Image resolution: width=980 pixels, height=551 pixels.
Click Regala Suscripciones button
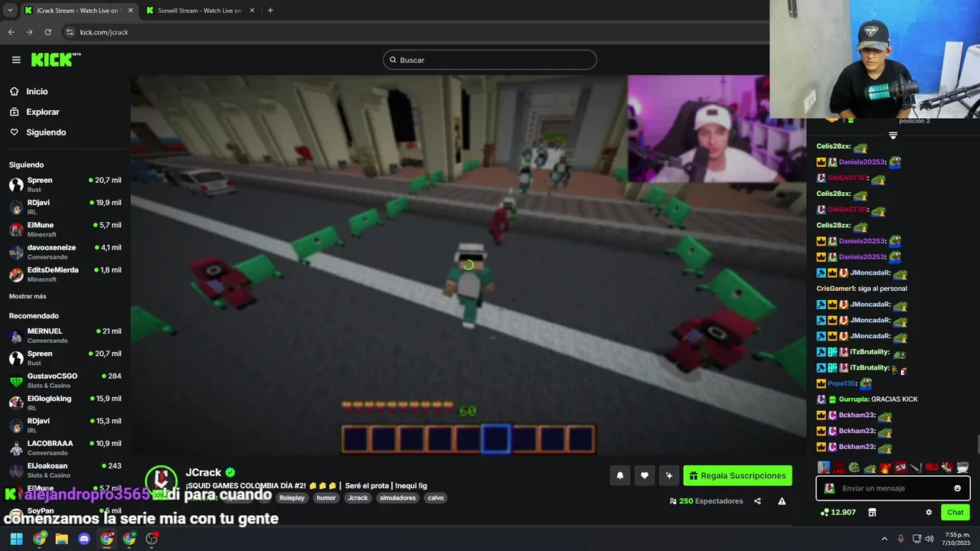[x=737, y=476]
